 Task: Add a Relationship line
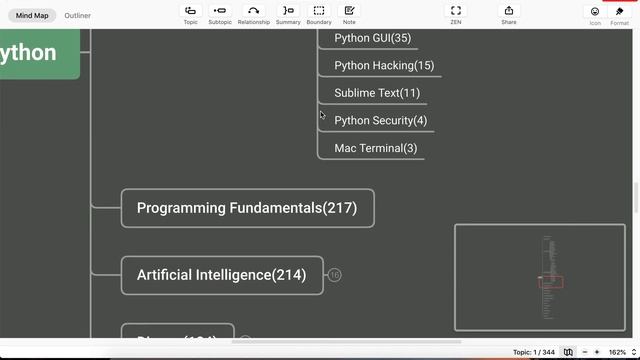(x=253, y=15)
